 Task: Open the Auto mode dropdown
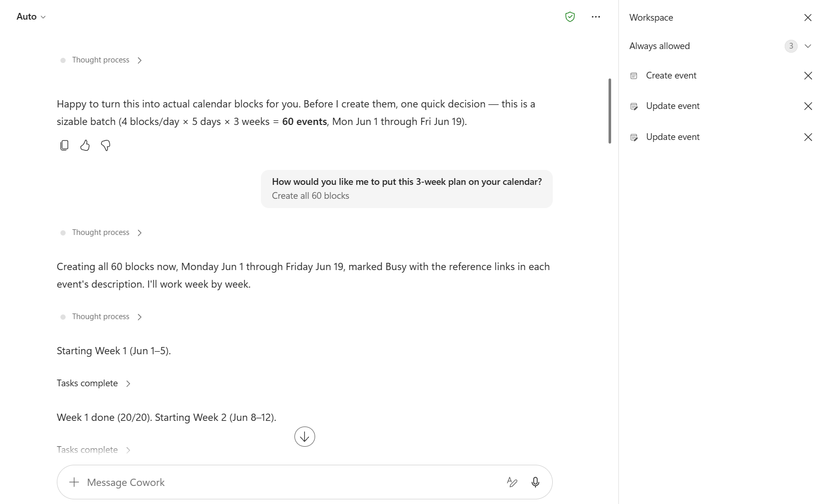31,17
